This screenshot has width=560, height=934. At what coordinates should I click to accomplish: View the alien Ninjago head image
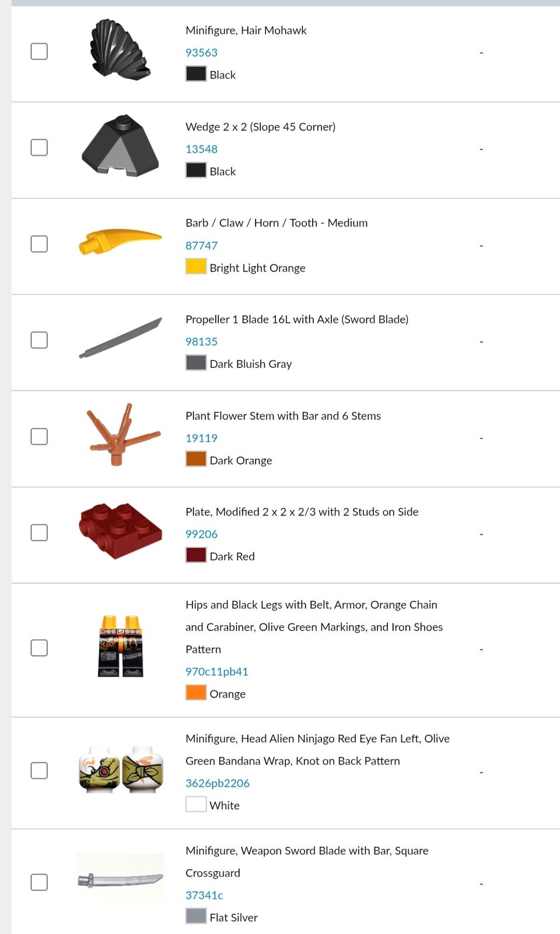click(120, 769)
